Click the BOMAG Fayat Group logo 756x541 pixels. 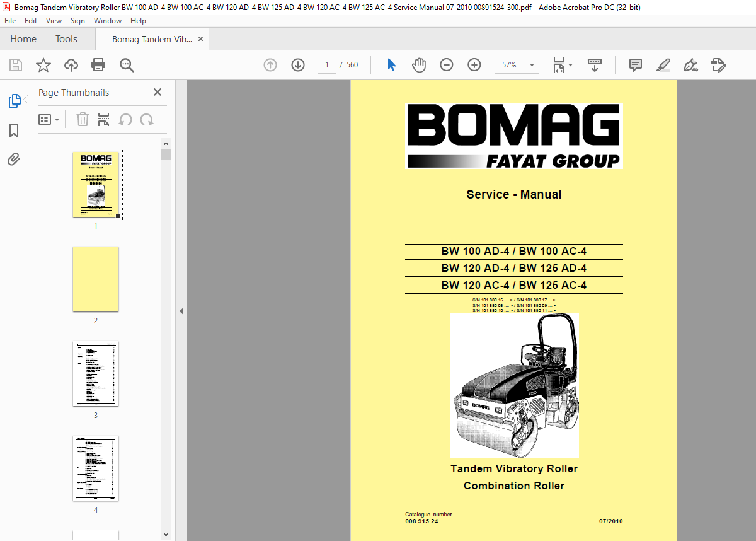(514, 136)
